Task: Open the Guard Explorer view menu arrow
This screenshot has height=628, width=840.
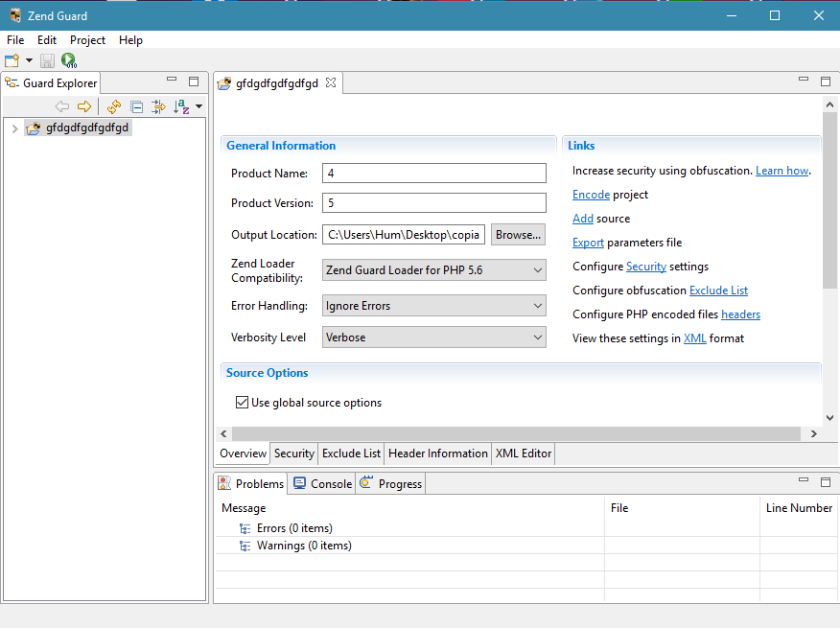Action: 198,106
